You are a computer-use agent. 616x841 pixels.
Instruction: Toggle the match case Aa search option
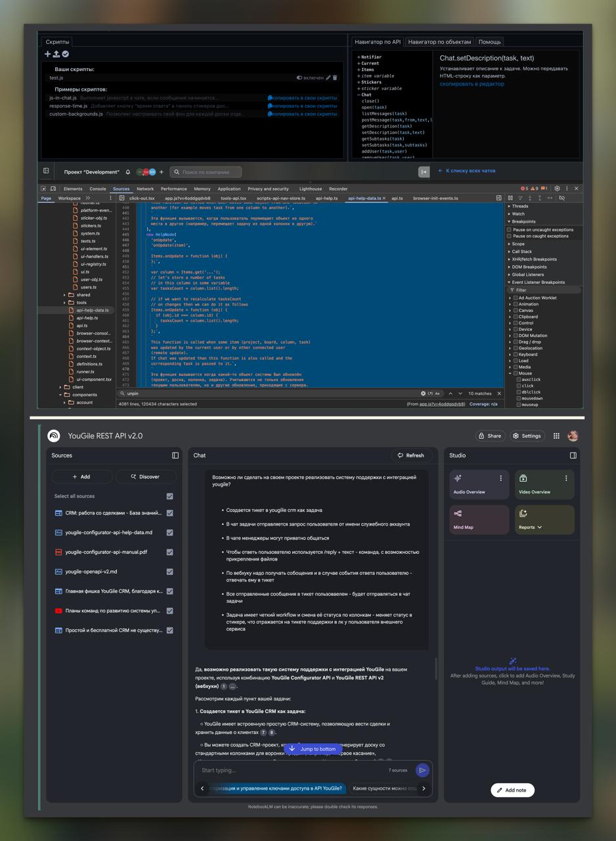tap(437, 394)
